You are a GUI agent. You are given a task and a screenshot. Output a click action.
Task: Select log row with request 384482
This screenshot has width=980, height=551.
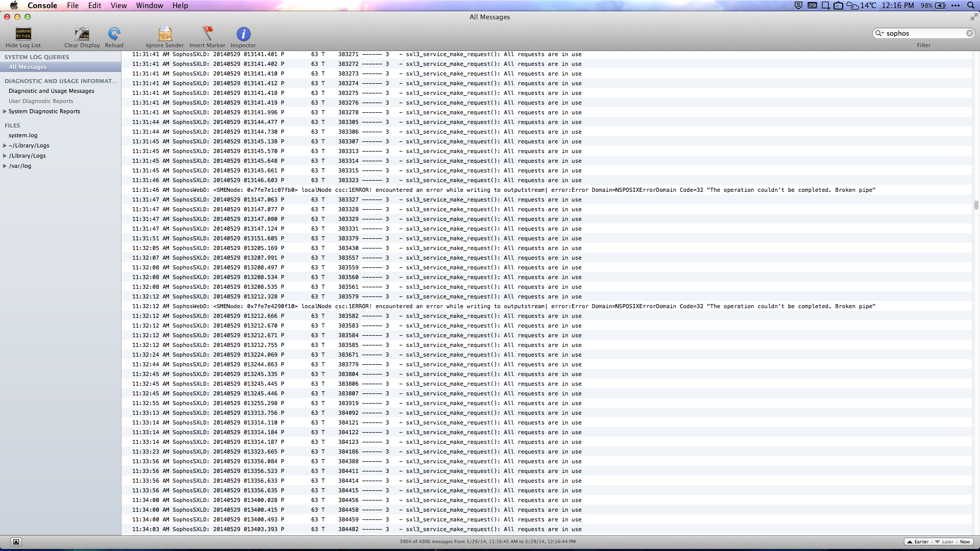(x=547, y=529)
